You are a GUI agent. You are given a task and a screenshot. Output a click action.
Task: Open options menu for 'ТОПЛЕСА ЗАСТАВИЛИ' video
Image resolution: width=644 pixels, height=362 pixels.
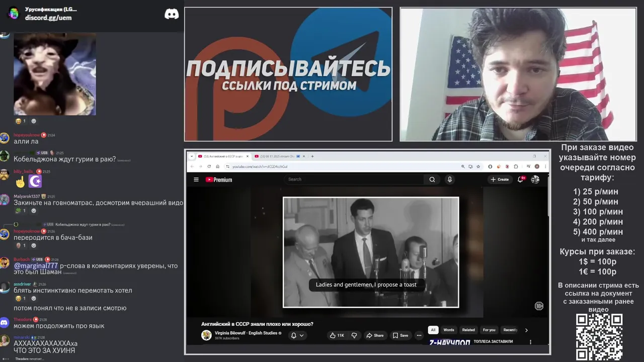(530, 342)
